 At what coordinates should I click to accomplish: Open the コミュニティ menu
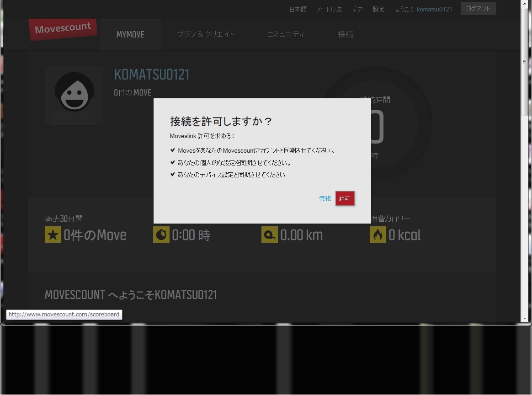click(286, 34)
